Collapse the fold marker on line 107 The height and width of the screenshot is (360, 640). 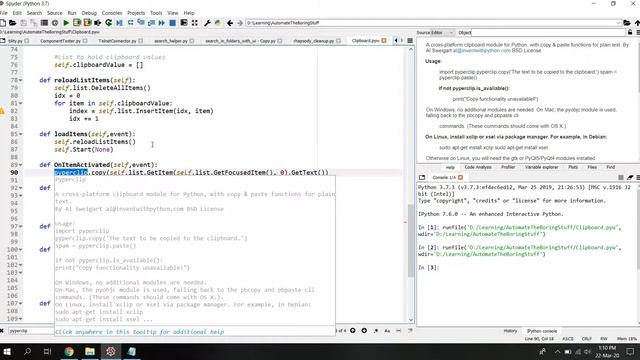(21, 303)
